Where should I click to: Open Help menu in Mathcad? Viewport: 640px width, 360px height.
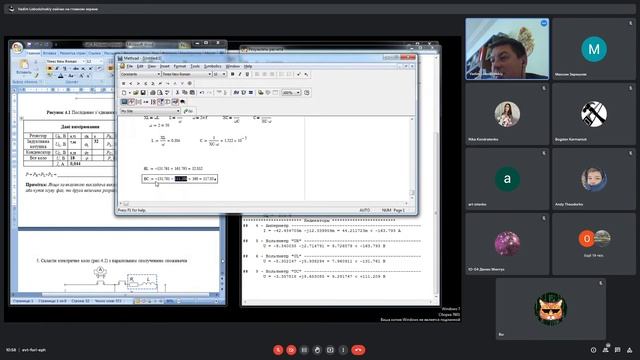(248, 66)
